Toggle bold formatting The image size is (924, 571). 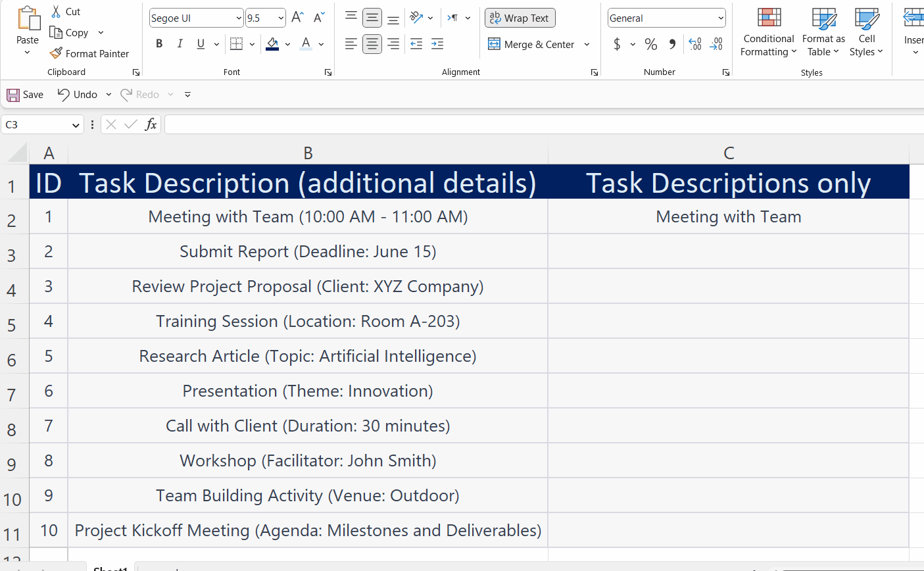point(158,43)
